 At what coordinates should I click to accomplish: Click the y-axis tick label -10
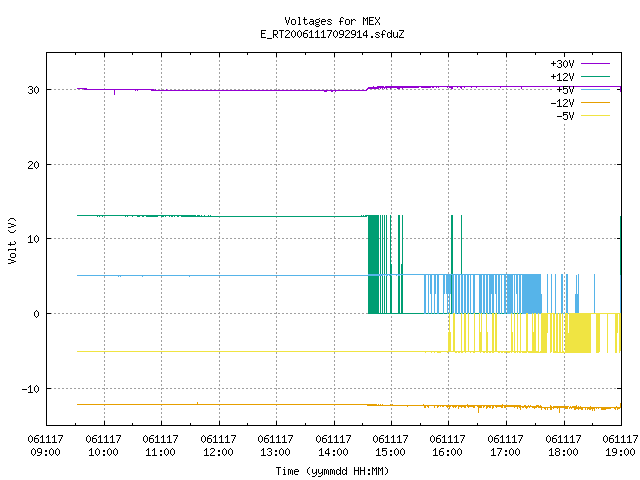31,389
